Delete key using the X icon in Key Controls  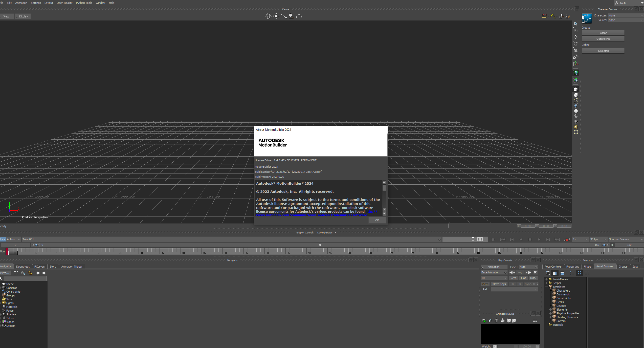535,272
